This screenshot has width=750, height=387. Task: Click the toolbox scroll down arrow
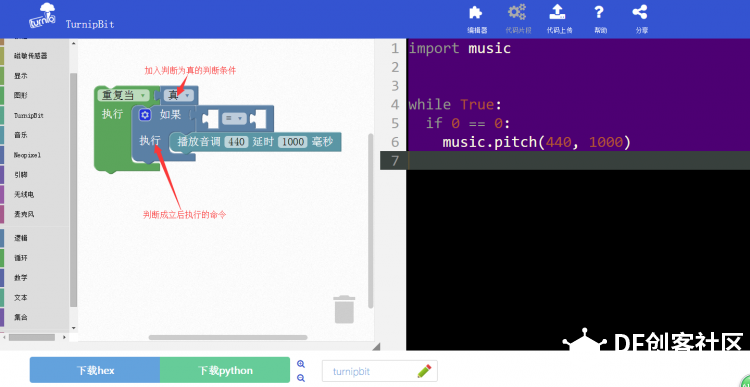(x=73, y=328)
